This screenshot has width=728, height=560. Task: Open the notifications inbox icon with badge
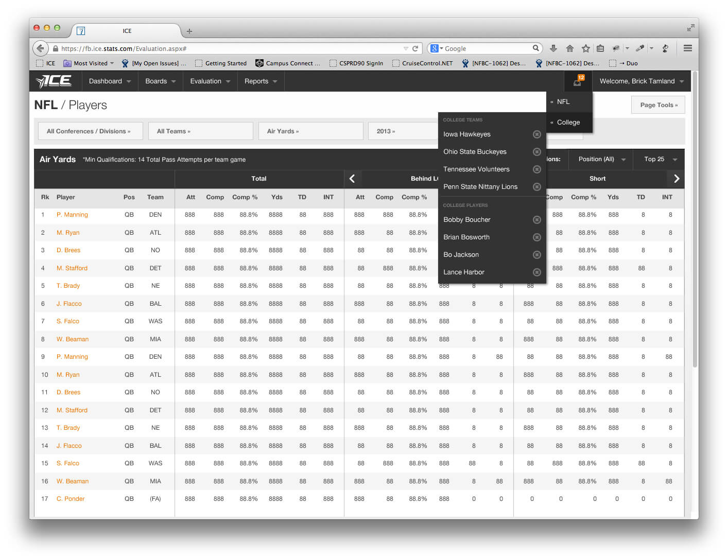578,81
